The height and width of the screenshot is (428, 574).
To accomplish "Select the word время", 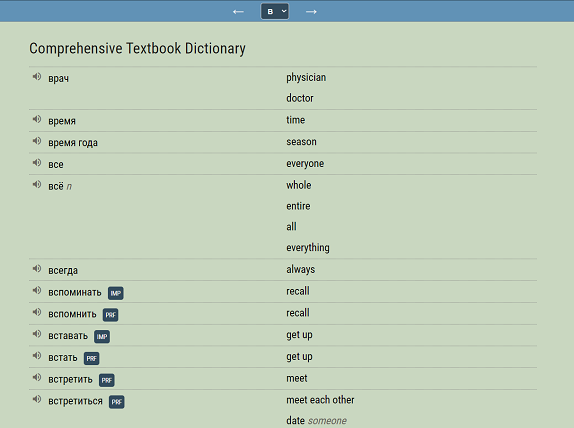I will 62,121.
